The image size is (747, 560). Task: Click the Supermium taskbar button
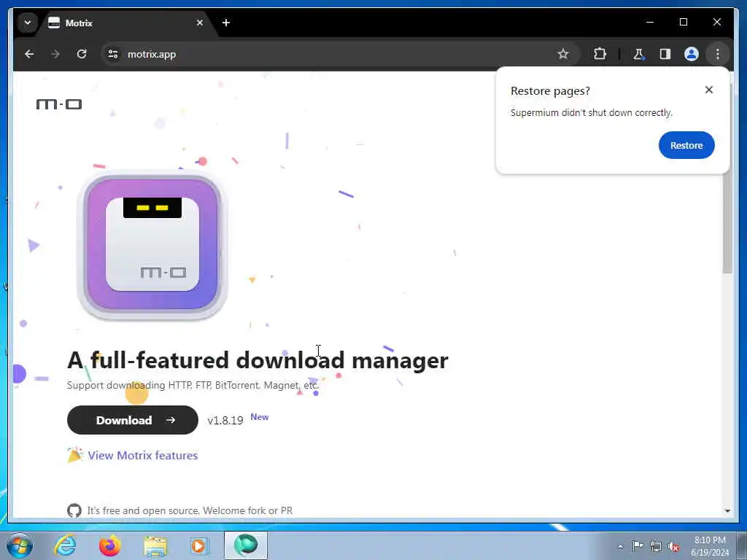tap(246, 545)
